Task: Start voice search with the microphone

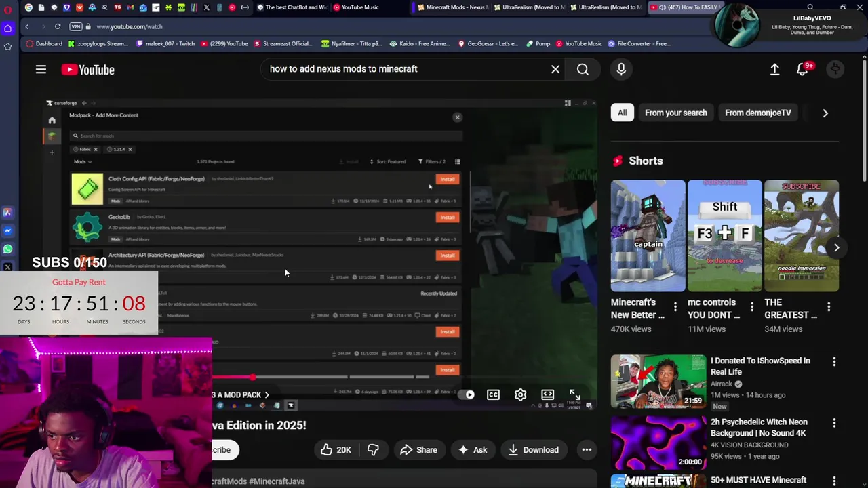Action: (621, 69)
